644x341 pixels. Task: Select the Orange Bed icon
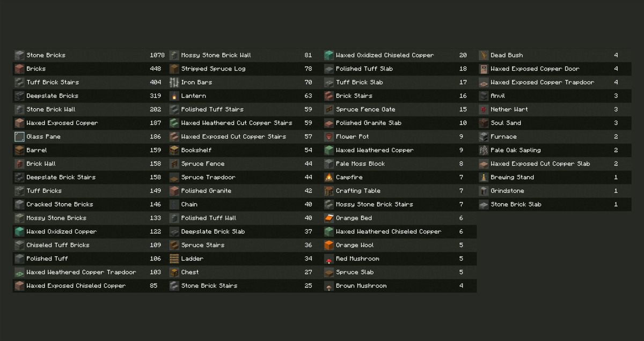click(x=329, y=218)
